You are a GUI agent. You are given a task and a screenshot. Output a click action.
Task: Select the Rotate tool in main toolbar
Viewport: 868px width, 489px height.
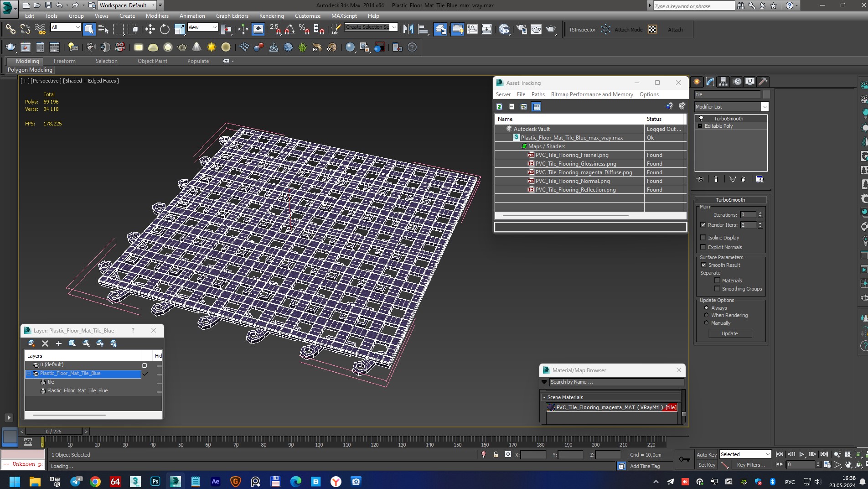(165, 30)
